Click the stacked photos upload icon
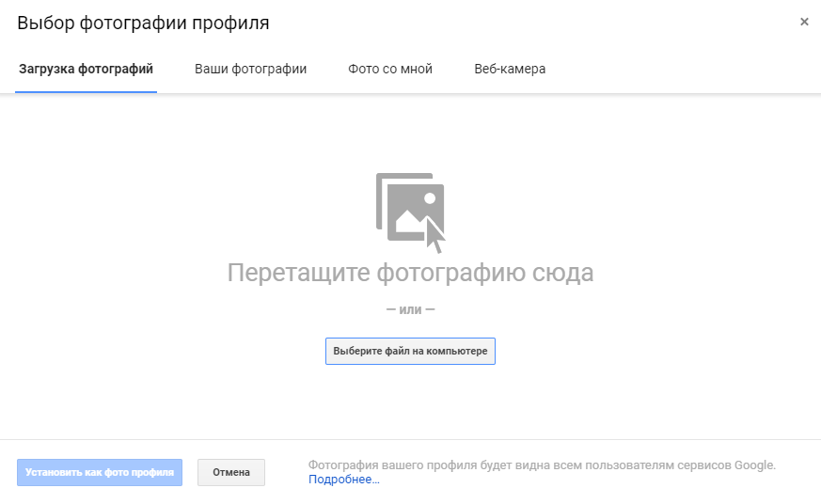The image size is (821, 504). coord(410,211)
